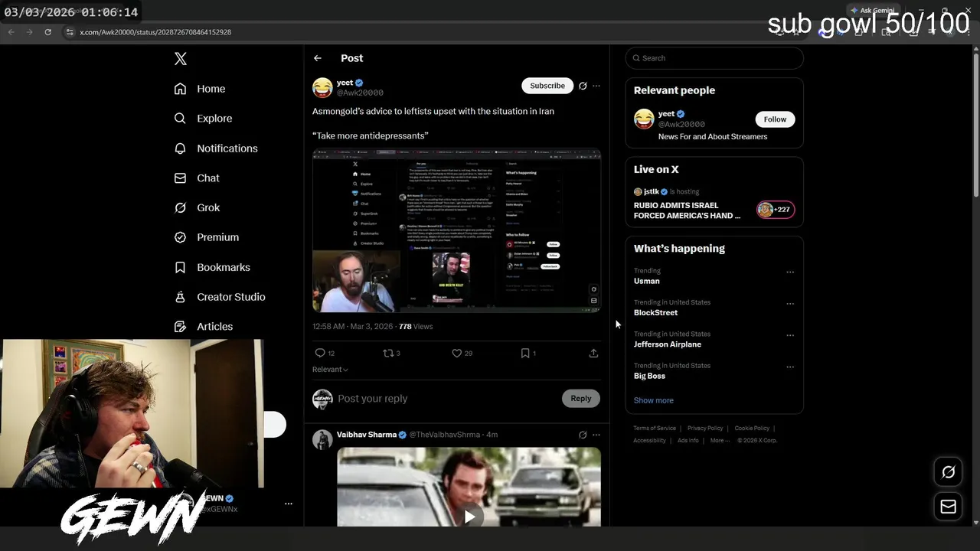Open more options for the Big Boss trend
The width and height of the screenshot is (980, 551).
tap(790, 367)
